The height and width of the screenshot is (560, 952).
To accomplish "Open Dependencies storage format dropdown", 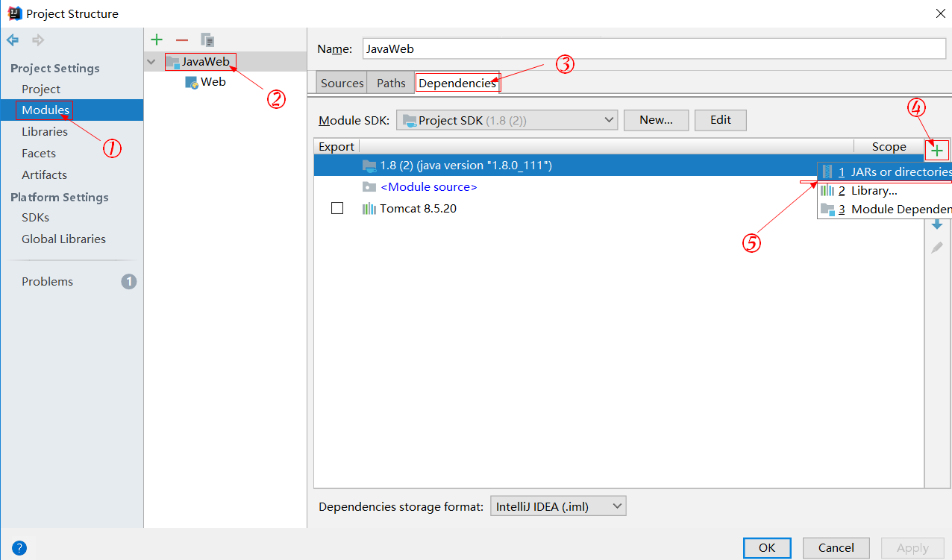I will click(558, 506).
